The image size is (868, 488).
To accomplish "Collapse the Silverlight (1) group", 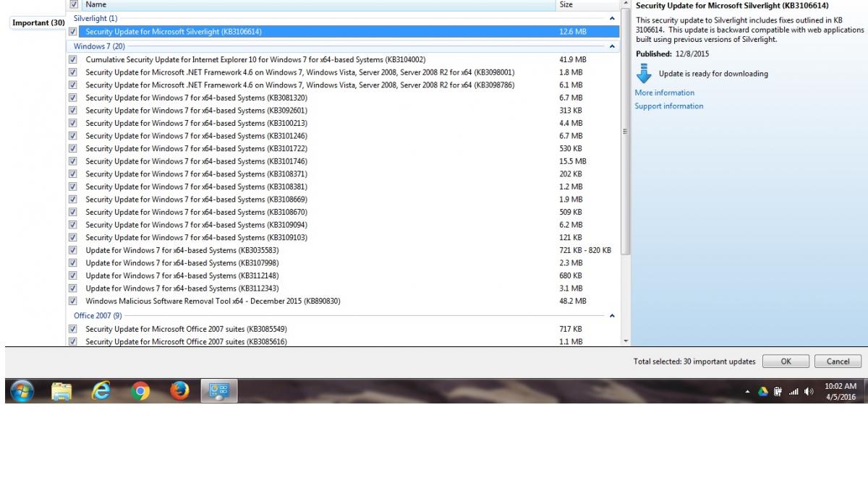I will [612, 18].
